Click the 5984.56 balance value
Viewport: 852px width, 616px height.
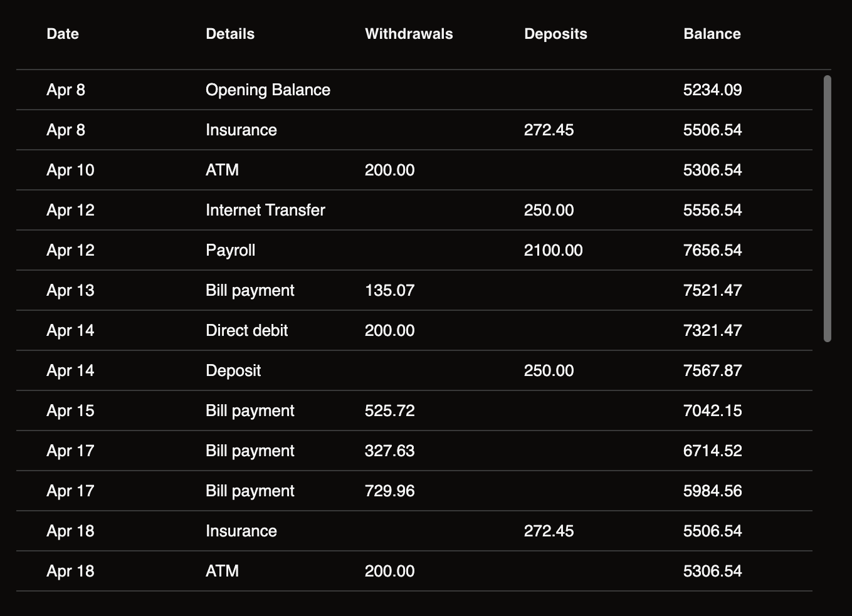pyautogui.click(x=712, y=491)
